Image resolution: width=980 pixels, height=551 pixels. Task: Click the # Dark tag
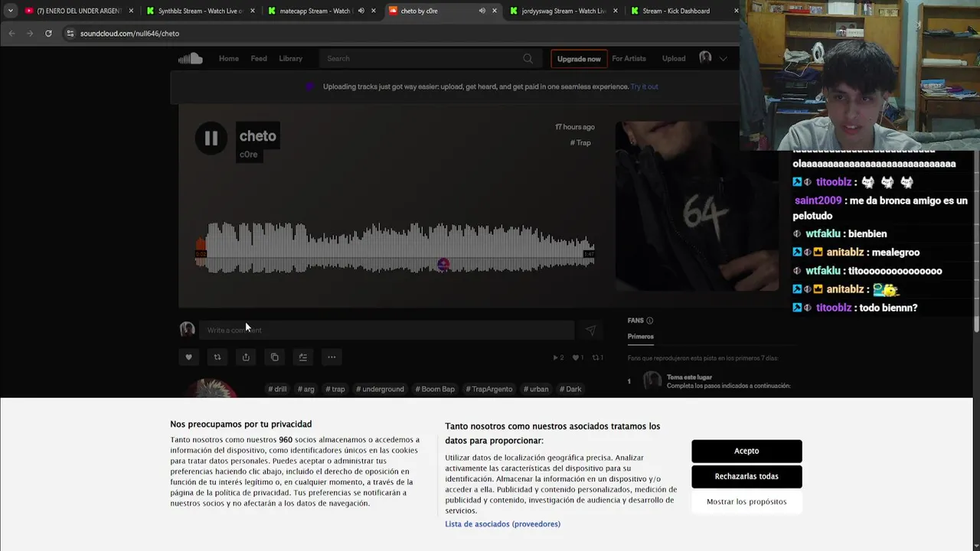click(x=570, y=389)
